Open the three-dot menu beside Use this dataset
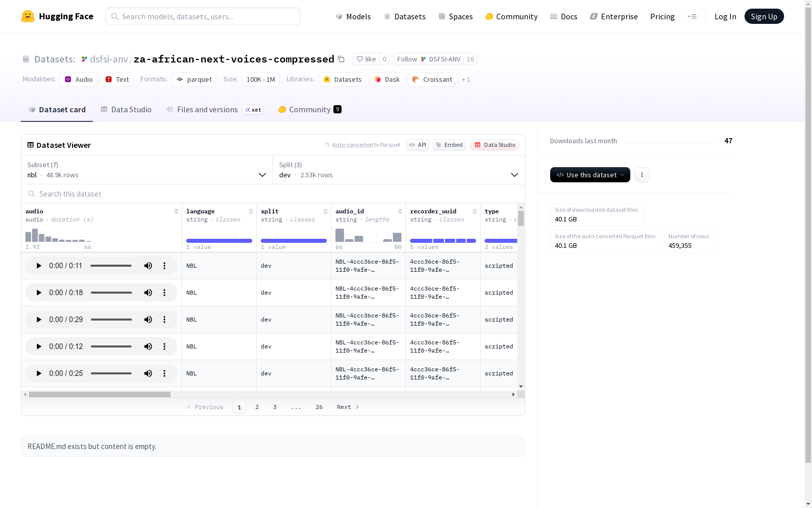 click(642, 175)
